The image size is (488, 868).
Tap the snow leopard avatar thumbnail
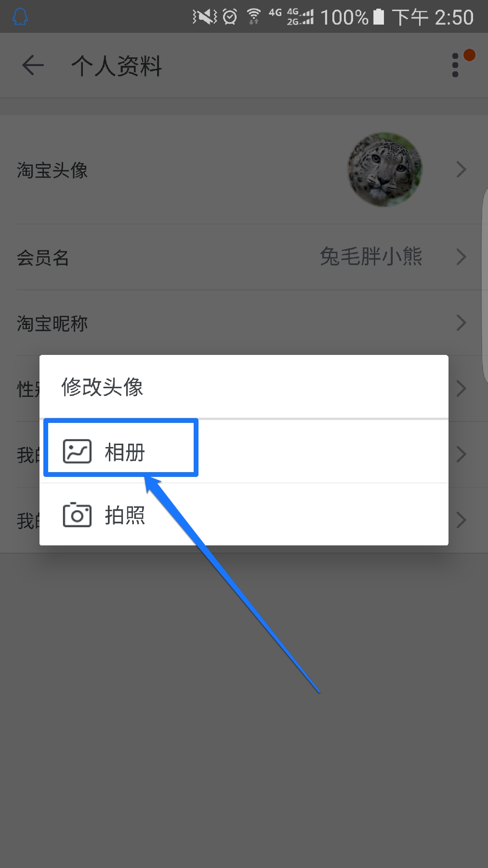pos(385,170)
